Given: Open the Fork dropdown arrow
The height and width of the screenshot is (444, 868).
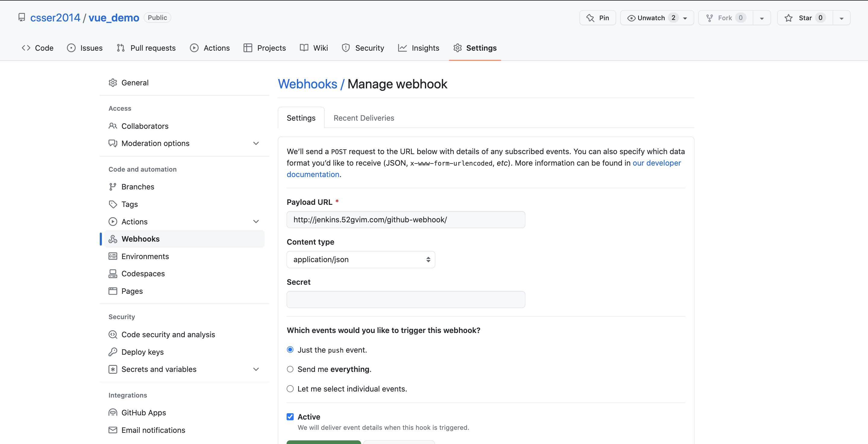Looking at the screenshot, I should 762,18.
